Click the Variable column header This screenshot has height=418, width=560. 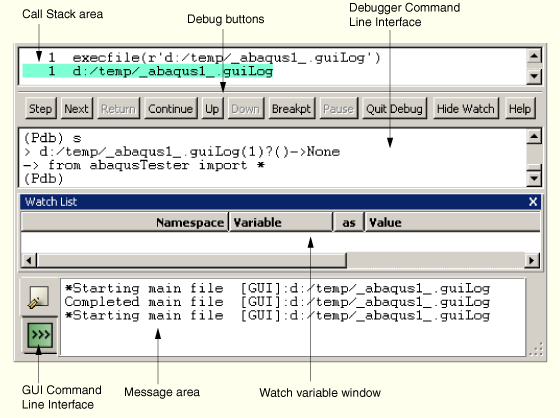coord(281,222)
